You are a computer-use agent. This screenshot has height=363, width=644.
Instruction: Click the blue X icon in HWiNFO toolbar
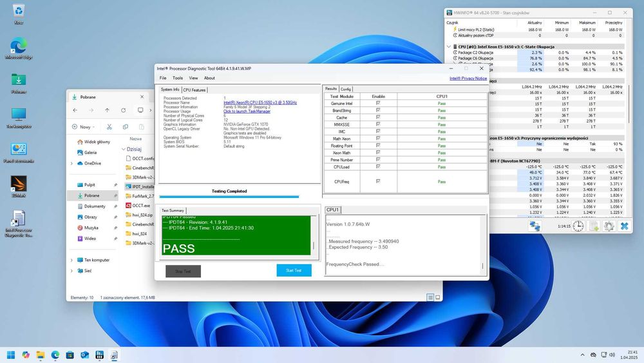coord(624,226)
